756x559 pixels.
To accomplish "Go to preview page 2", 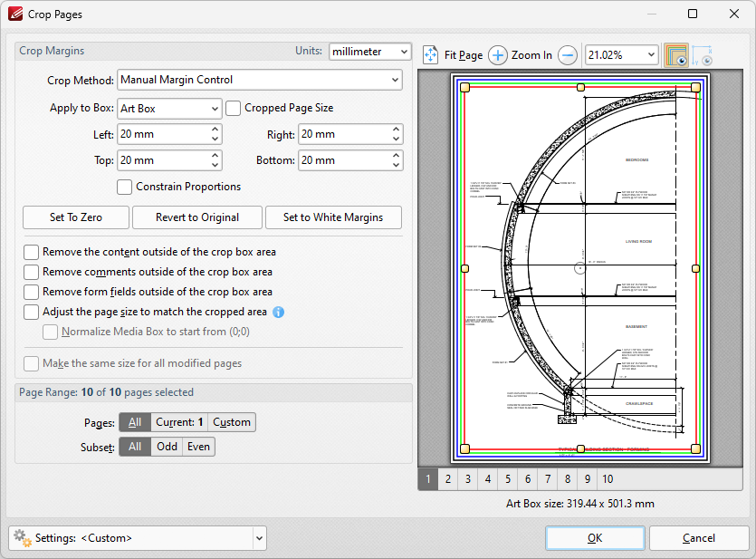I will [448, 479].
